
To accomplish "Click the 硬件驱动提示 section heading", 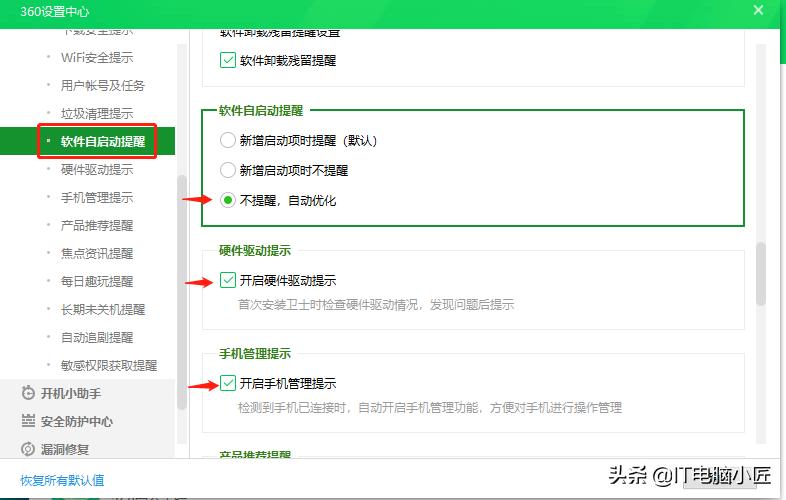I will 255,250.
